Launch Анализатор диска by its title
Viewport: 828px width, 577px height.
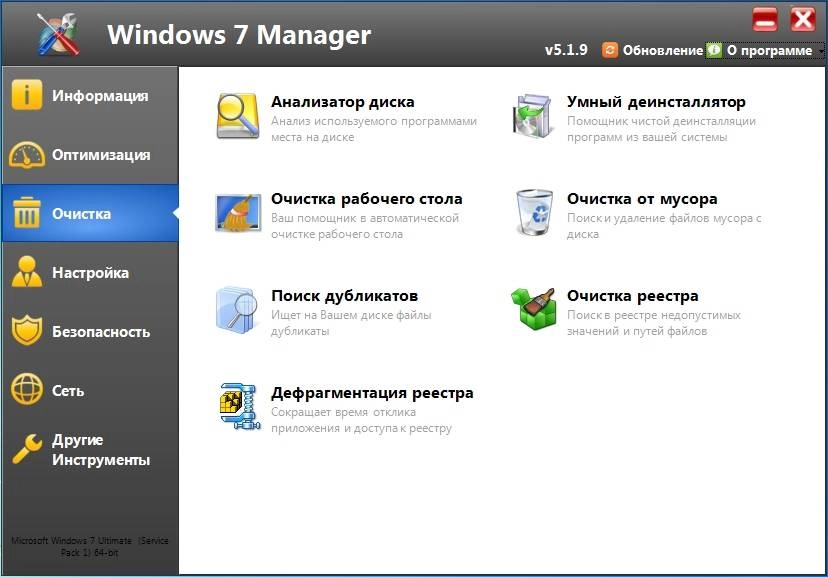[x=343, y=102]
